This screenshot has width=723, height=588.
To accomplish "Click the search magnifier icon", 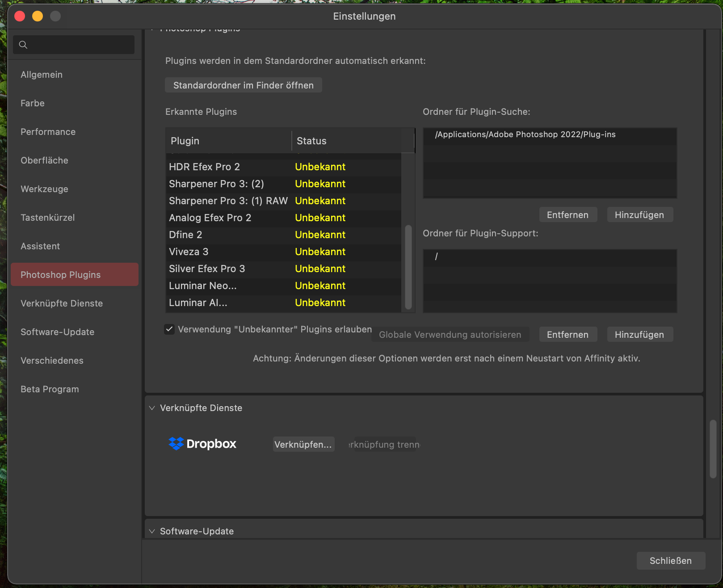I will point(23,45).
